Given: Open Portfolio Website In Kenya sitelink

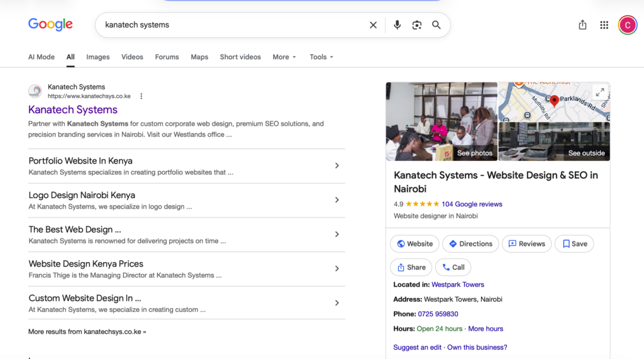Looking at the screenshot, I should coord(80,160).
